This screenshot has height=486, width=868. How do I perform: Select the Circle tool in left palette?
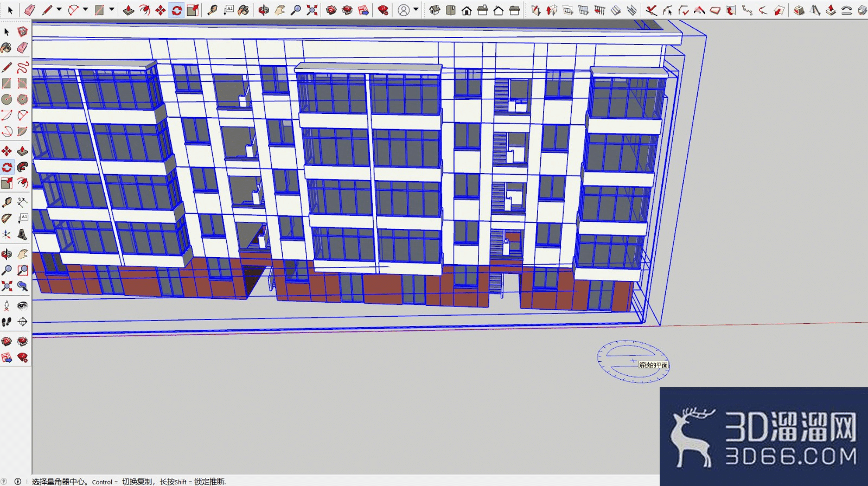(x=7, y=99)
